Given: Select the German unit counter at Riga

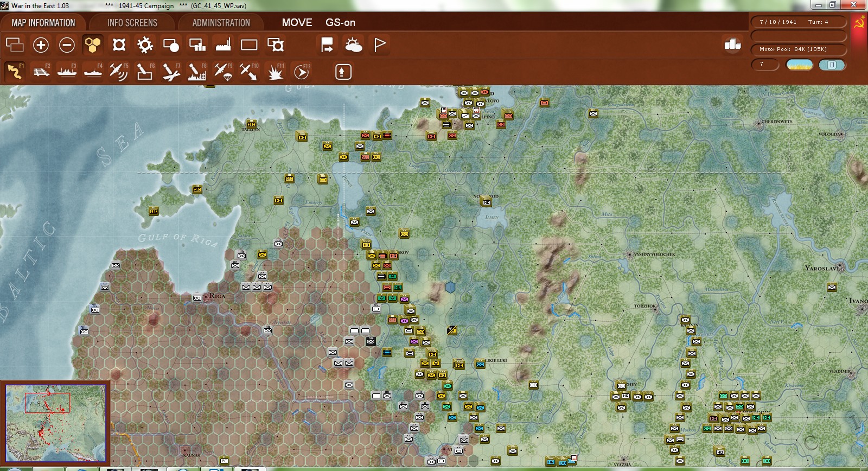Looking at the screenshot, I should pyautogui.click(x=197, y=298).
